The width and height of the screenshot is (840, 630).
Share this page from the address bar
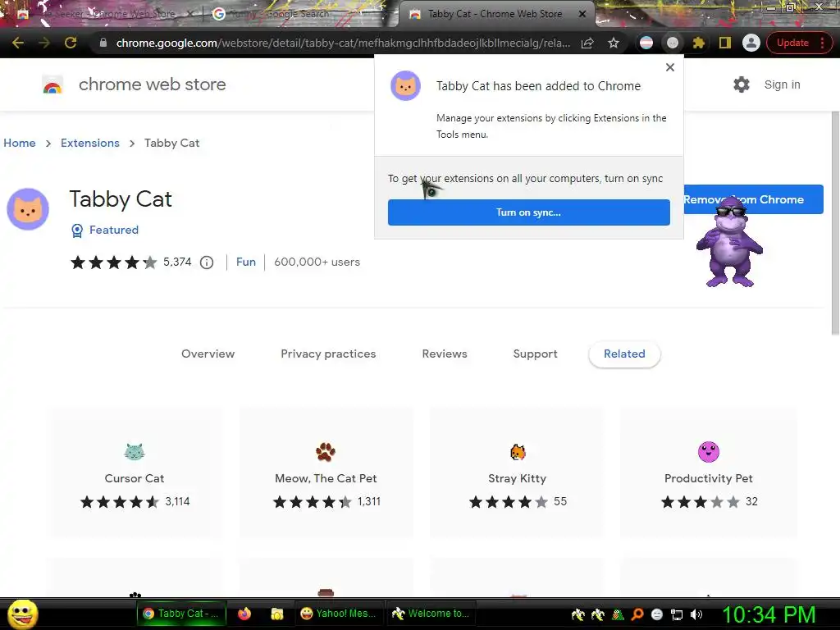pos(587,43)
